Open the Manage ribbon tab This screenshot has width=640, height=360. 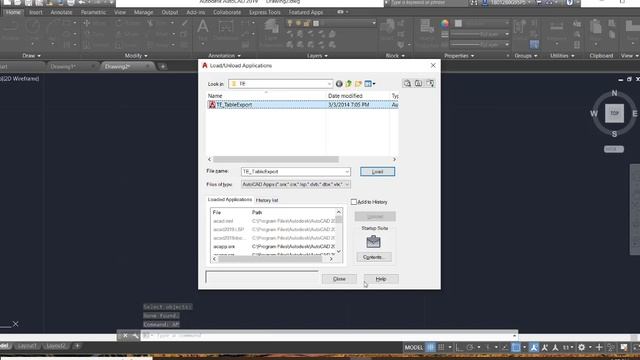point(143,12)
